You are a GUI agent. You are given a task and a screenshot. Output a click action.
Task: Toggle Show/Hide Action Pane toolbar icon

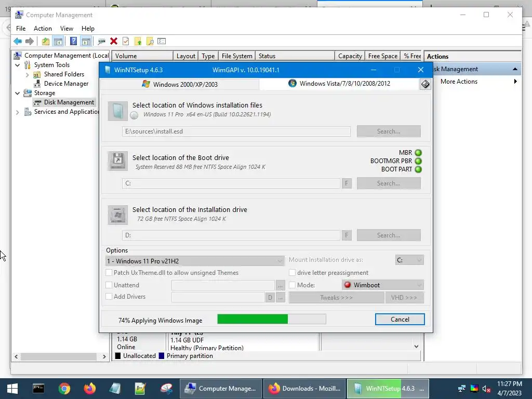[86, 42]
